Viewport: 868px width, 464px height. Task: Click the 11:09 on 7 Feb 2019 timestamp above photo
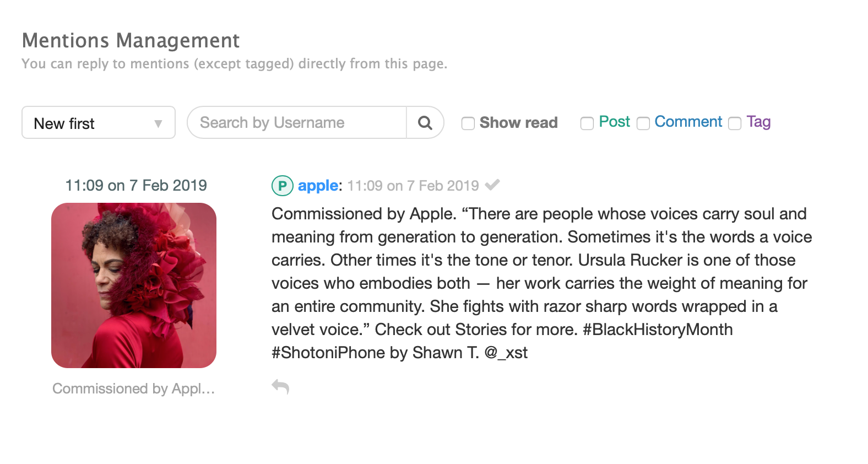[x=135, y=185]
